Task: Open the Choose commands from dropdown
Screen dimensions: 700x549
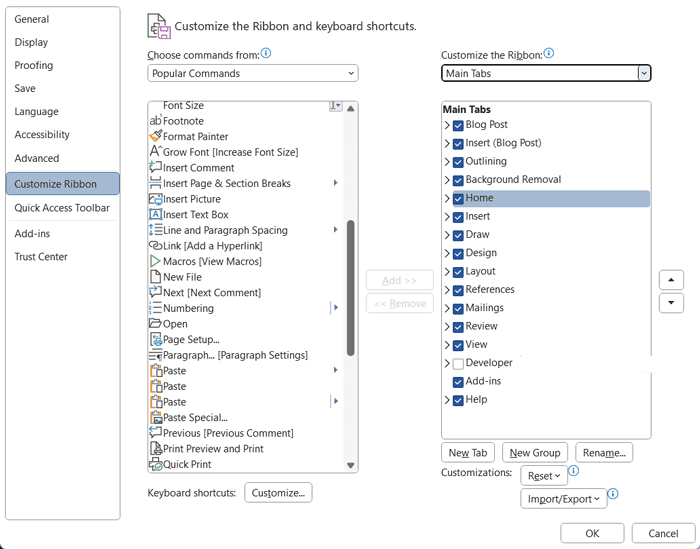Action: (x=252, y=73)
